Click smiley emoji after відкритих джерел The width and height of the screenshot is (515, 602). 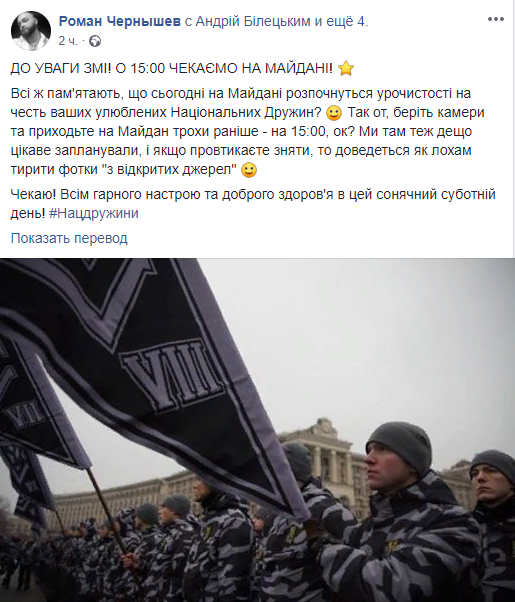click(249, 170)
